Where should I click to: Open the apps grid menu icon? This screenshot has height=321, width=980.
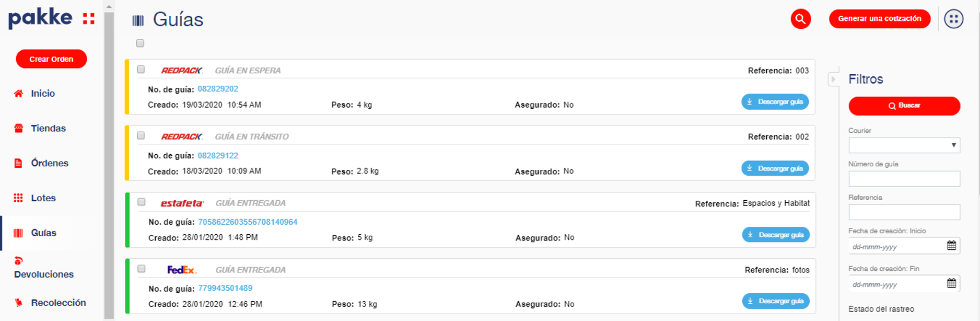(x=953, y=19)
